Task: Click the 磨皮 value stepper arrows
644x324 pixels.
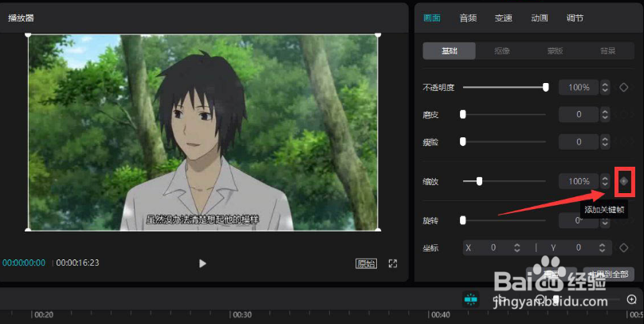Action: pos(605,114)
